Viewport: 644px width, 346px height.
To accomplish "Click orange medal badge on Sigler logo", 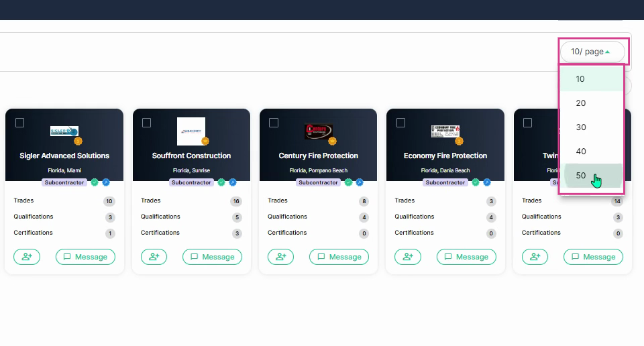I will pos(78,141).
